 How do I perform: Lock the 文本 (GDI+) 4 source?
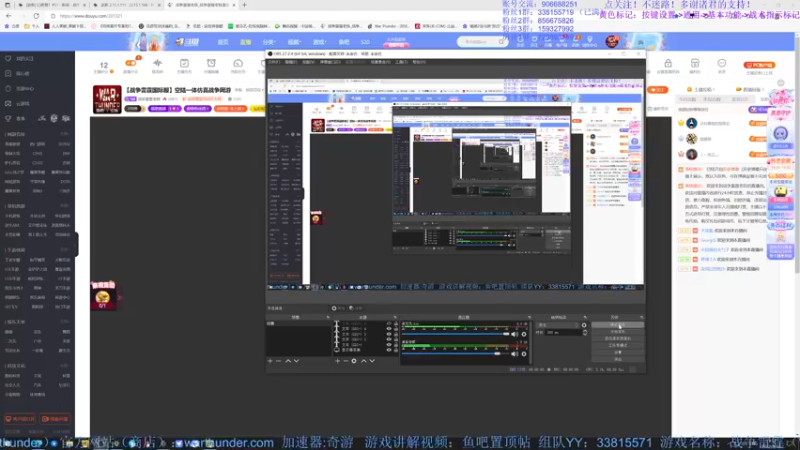point(395,329)
